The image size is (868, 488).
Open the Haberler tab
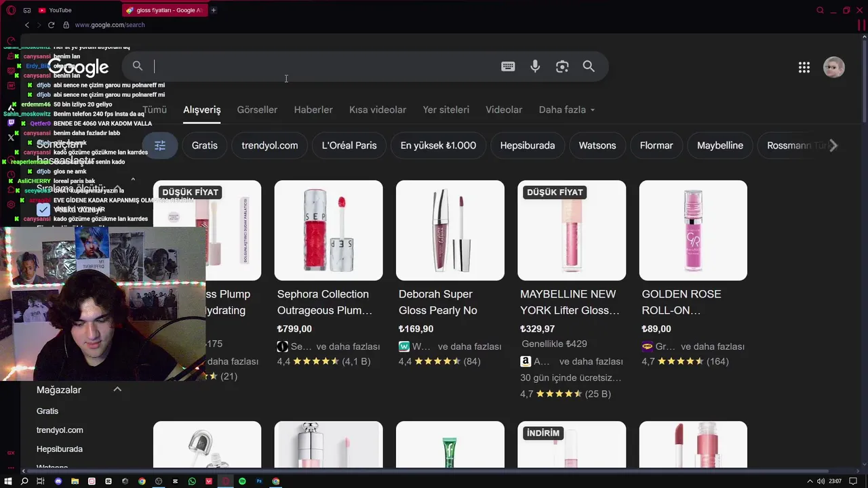(313, 110)
